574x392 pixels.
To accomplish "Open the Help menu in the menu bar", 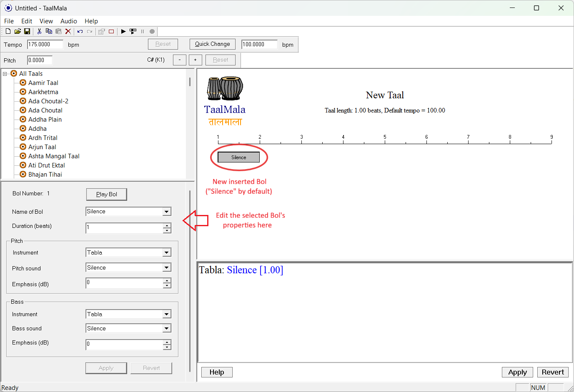I will coord(91,21).
